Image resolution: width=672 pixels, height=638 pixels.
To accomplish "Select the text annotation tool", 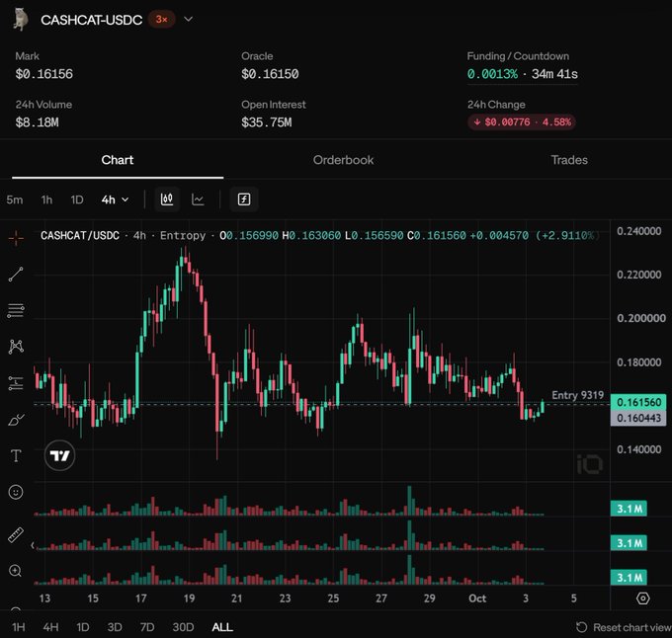I will point(16,455).
